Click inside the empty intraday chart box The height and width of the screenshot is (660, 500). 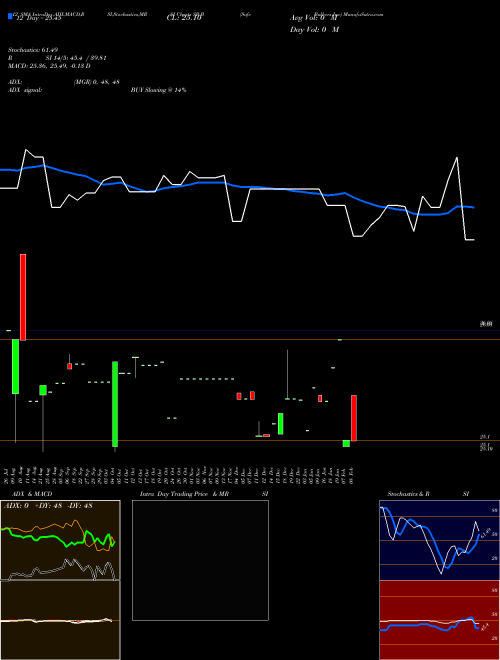pyautogui.click(x=200, y=560)
